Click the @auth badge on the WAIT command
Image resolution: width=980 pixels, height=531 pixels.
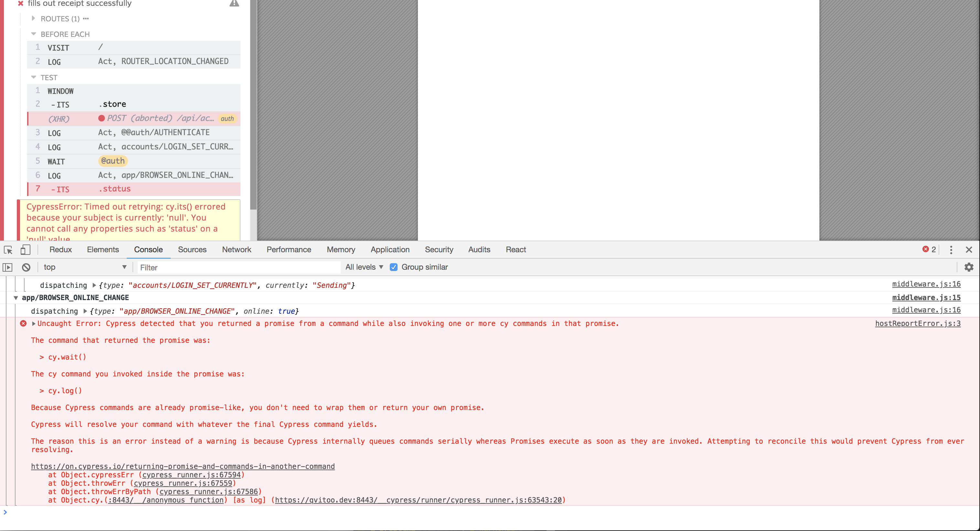[x=112, y=161]
